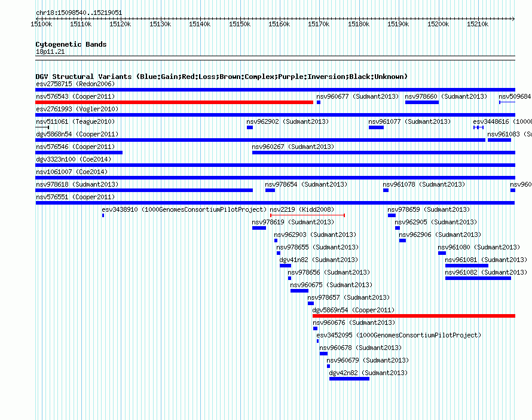Click the Cytogenetic Bands track title
The width and height of the screenshot is (532, 420).
pyautogui.click(x=71, y=44)
